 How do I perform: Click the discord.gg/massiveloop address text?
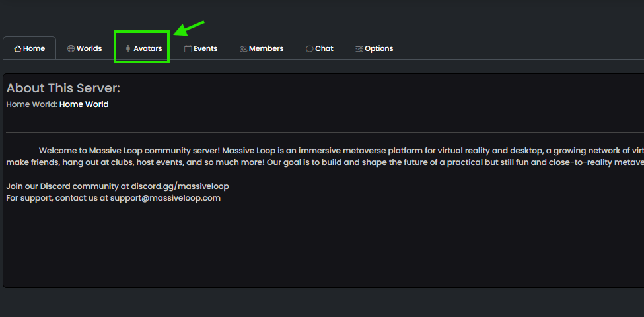point(180,186)
